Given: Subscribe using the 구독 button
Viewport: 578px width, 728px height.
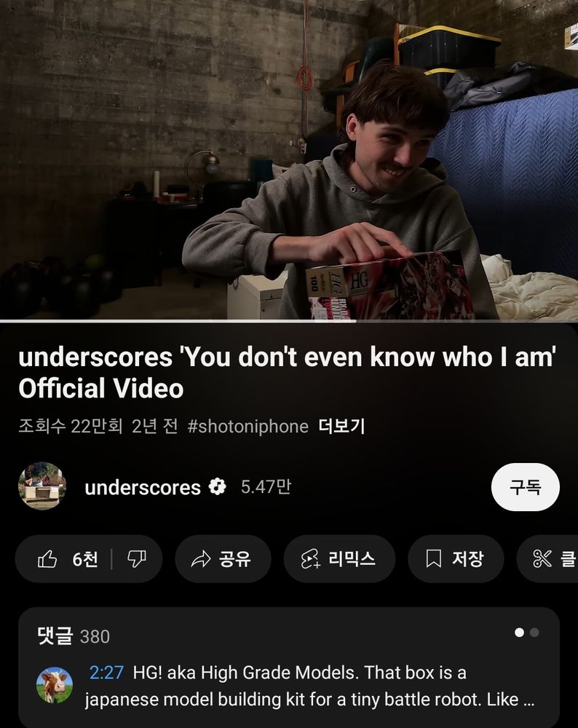Looking at the screenshot, I should point(525,486).
